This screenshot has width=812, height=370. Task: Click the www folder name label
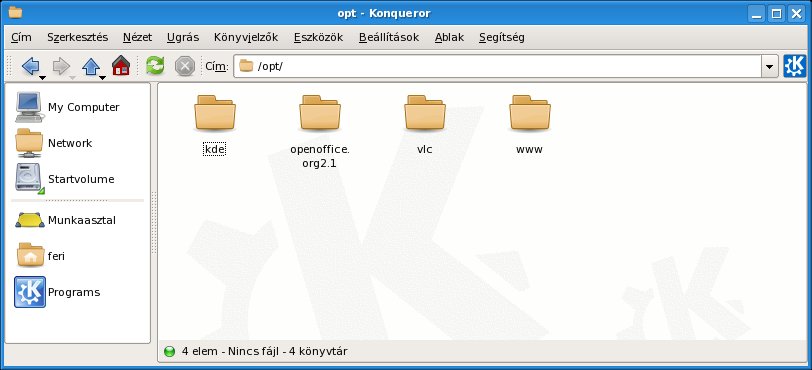click(529, 150)
